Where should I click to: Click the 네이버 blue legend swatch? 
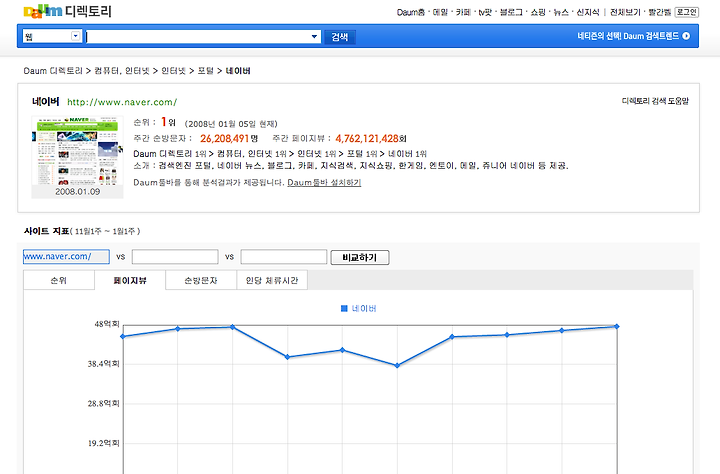click(x=344, y=309)
